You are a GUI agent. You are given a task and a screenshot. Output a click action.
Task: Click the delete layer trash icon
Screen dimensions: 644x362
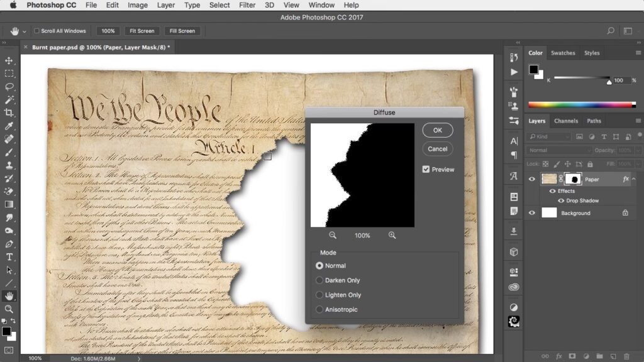[626, 356]
